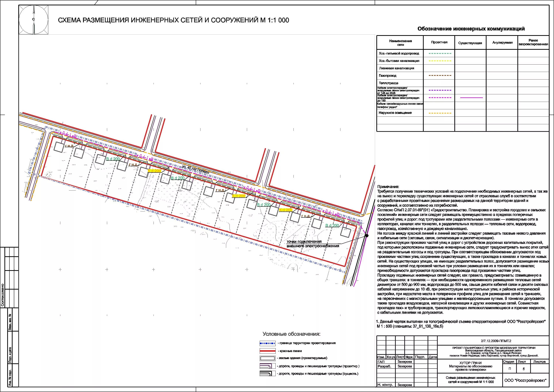Click the vertical 'Инв. № подл.' label
This screenshot has width=554, height=392.
coord(10,378)
